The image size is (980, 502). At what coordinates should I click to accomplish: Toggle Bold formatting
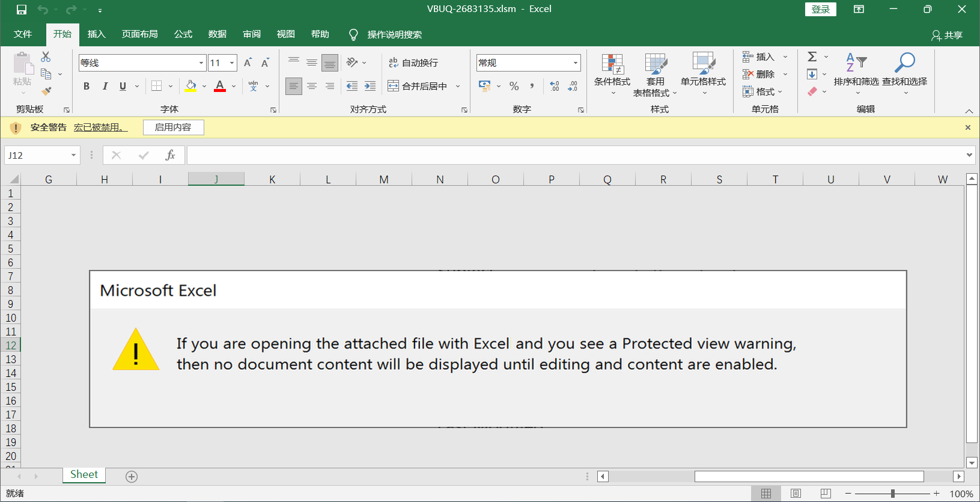[x=87, y=86]
